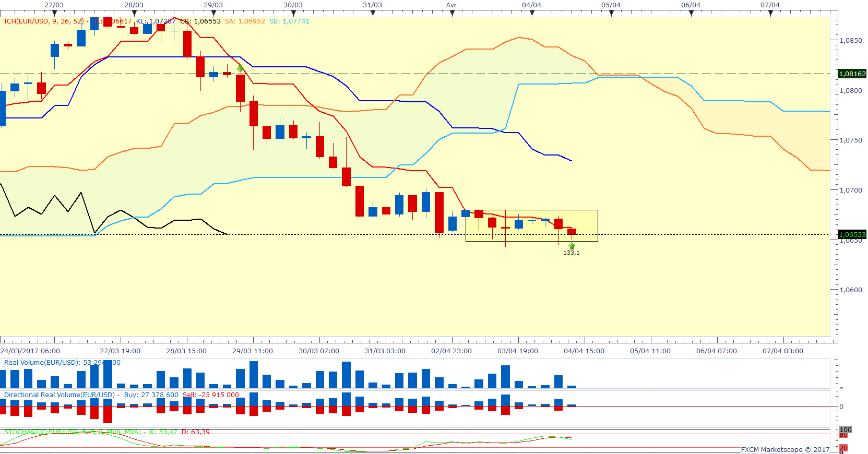This screenshot has height=454, width=868.
Task: Open the ICH(EUR/USD, 9, 26, 52) indicator label
Action: (x=44, y=21)
